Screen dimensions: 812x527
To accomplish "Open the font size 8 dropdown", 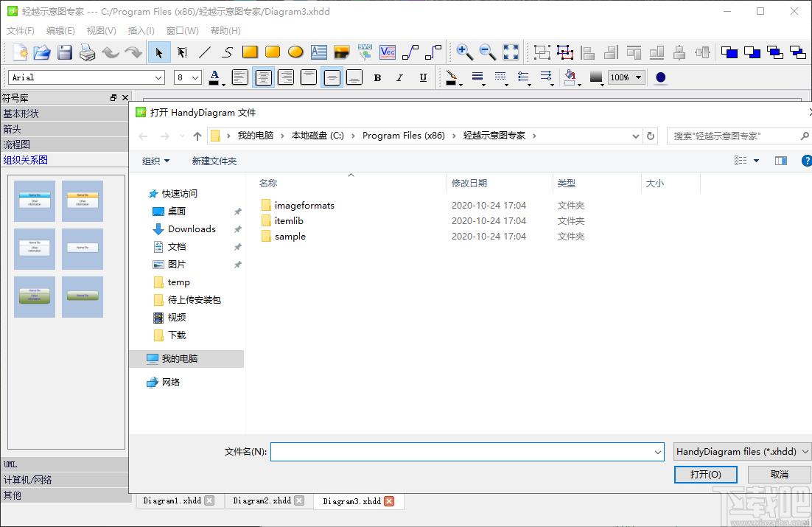I will tap(195, 77).
